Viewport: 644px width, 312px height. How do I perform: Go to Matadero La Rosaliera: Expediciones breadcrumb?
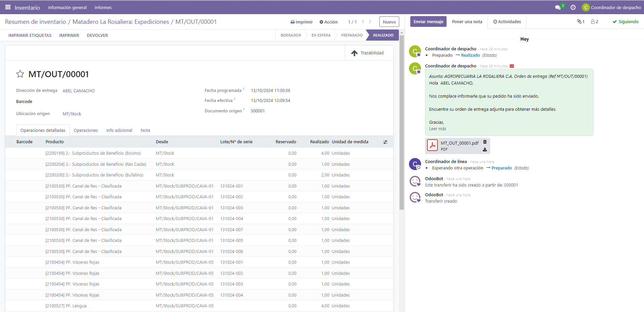click(x=121, y=21)
